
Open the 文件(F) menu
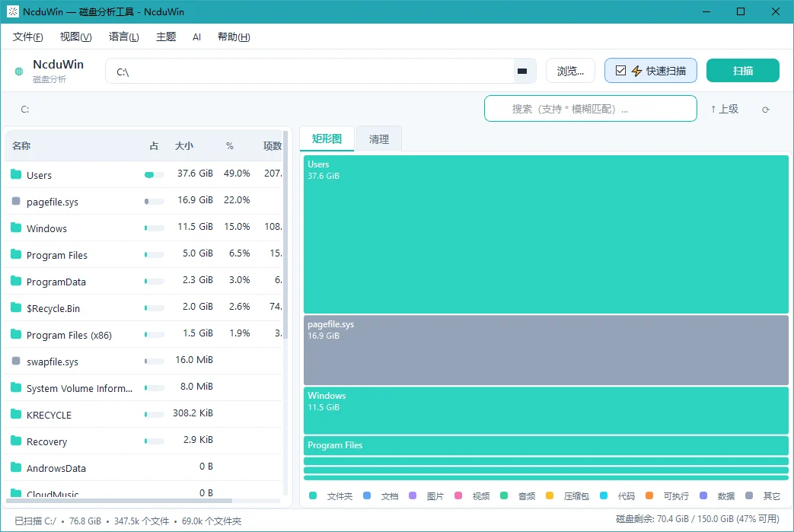pyautogui.click(x=28, y=37)
